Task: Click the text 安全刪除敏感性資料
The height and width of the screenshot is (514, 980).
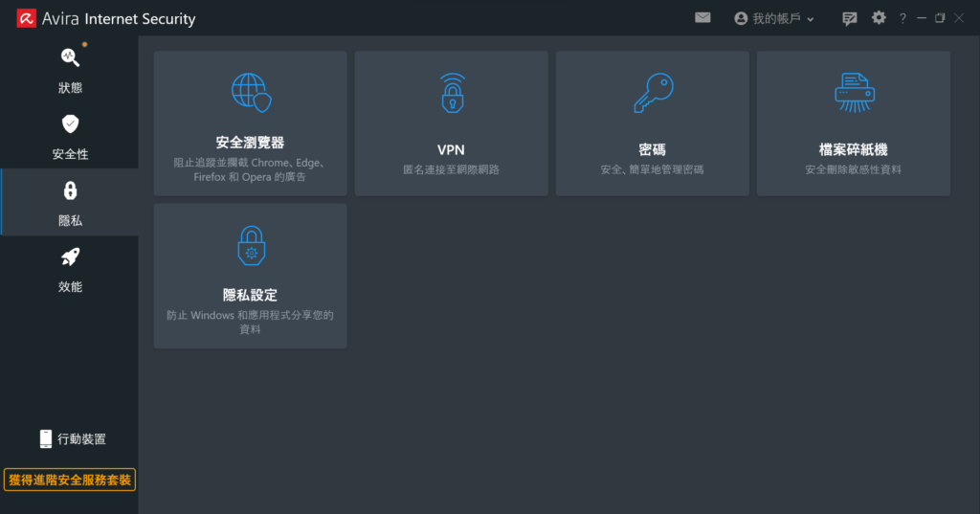Action: pyautogui.click(x=853, y=169)
